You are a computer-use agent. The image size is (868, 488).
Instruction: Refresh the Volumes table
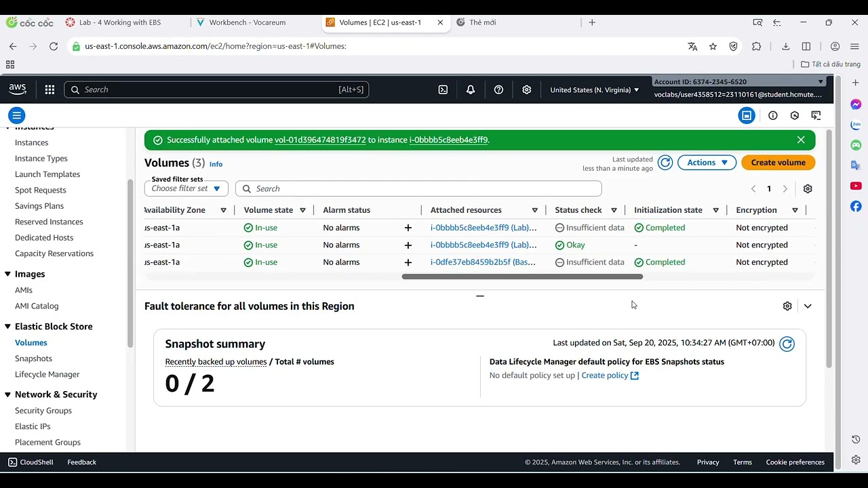[665, 163]
